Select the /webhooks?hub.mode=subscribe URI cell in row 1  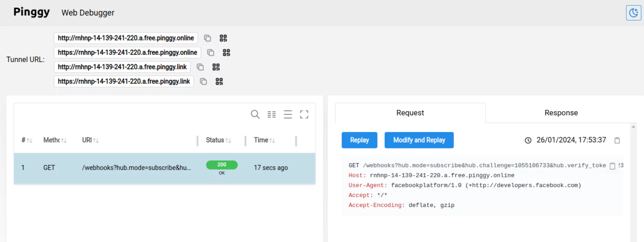[136, 168]
